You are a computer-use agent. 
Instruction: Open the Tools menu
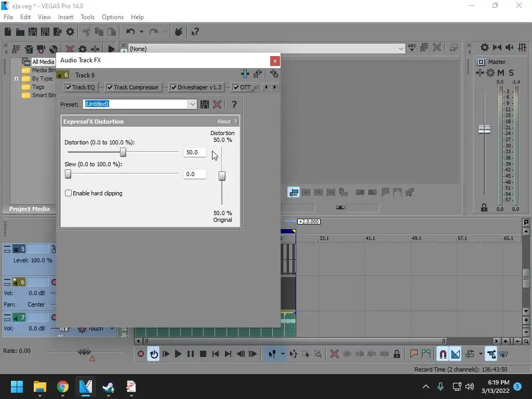pos(87,17)
